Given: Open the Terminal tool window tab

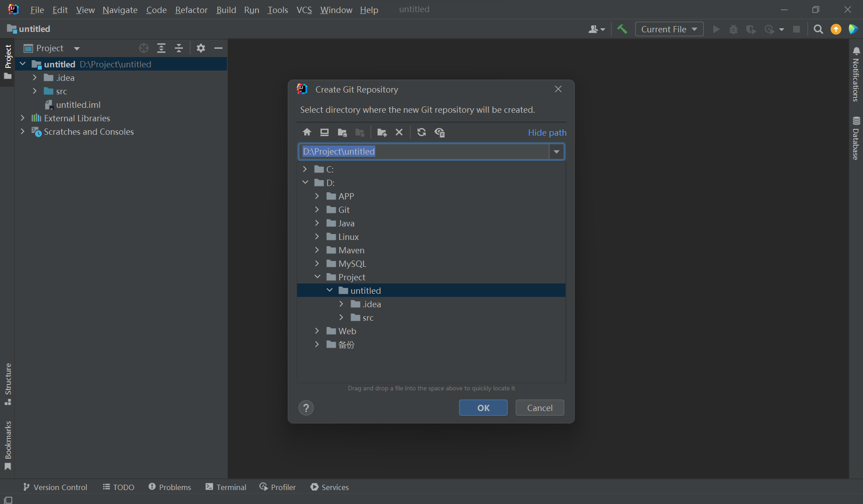Looking at the screenshot, I should tap(226, 487).
